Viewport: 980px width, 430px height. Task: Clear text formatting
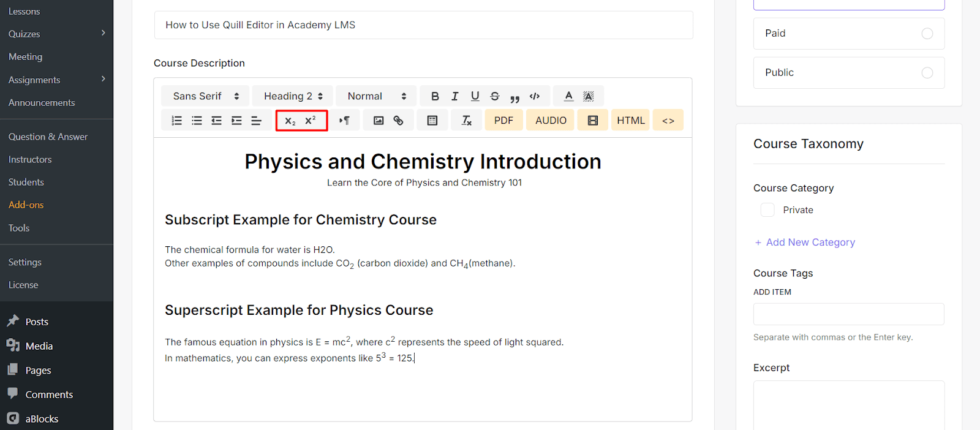467,121
